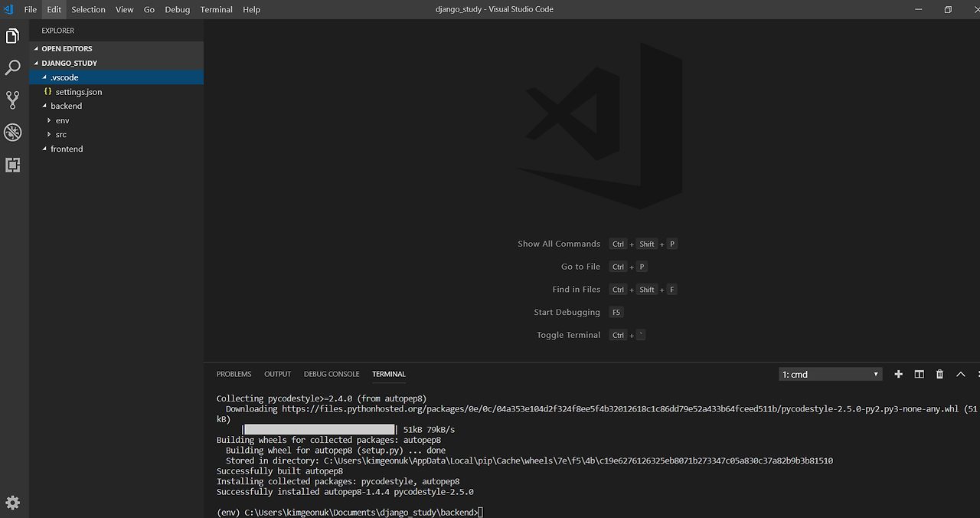Maximize the panel with the chevron up
Image resolution: width=980 pixels, height=518 pixels.
960,374
